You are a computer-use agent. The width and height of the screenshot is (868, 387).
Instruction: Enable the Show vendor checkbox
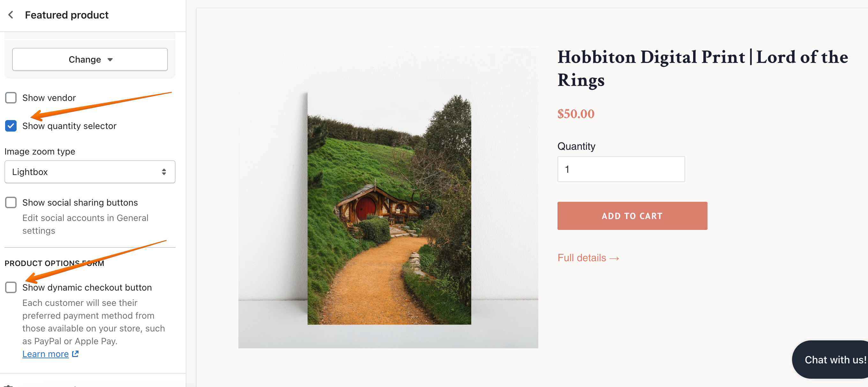tap(11, 98)
